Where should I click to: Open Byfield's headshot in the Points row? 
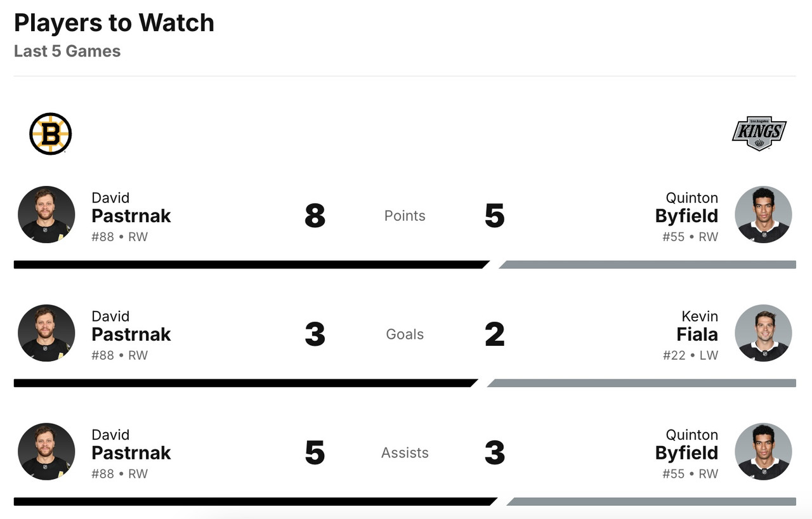pyautogui.click(x=763, y=214)
